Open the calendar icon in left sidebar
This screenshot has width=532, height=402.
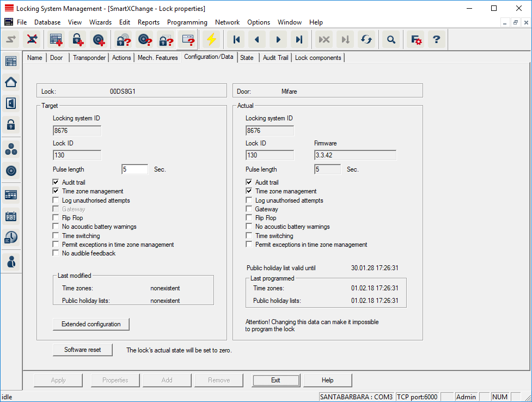click(x=11, y=216)
